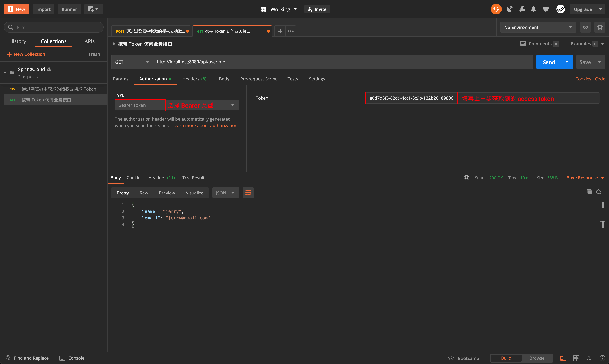This screenshot has height=364, width=609.
Task: Open the Save dropdown arrow
Action: 600,62
